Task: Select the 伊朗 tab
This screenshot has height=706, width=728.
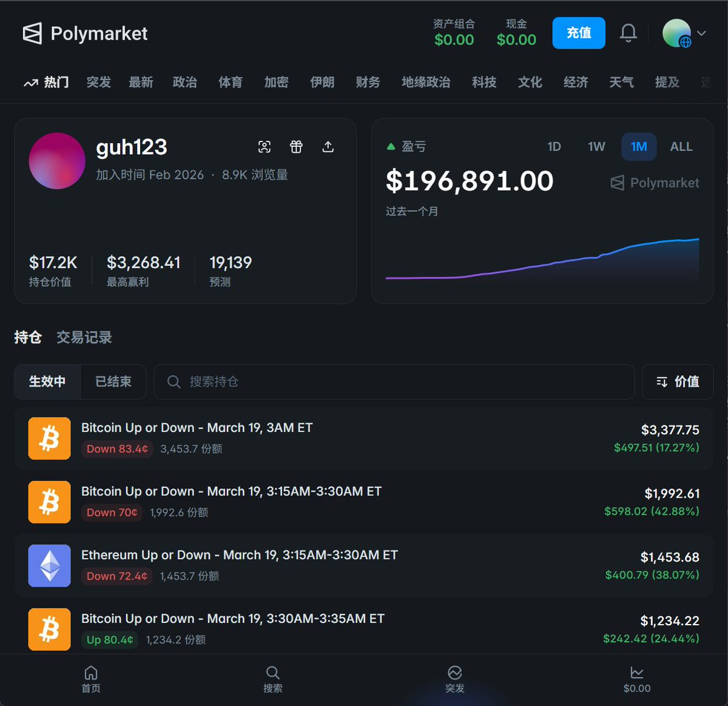Action: pyautogui.click(x=322, y=82)
